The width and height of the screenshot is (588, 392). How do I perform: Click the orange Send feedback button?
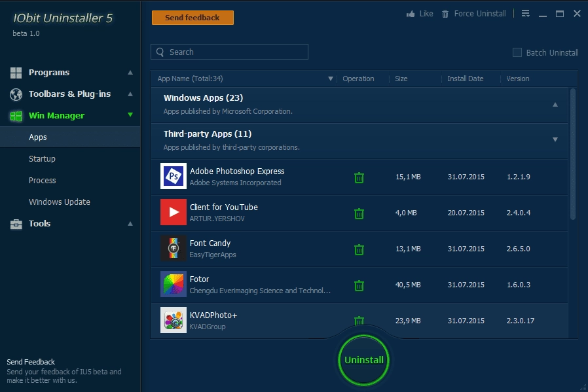(193, 18)
